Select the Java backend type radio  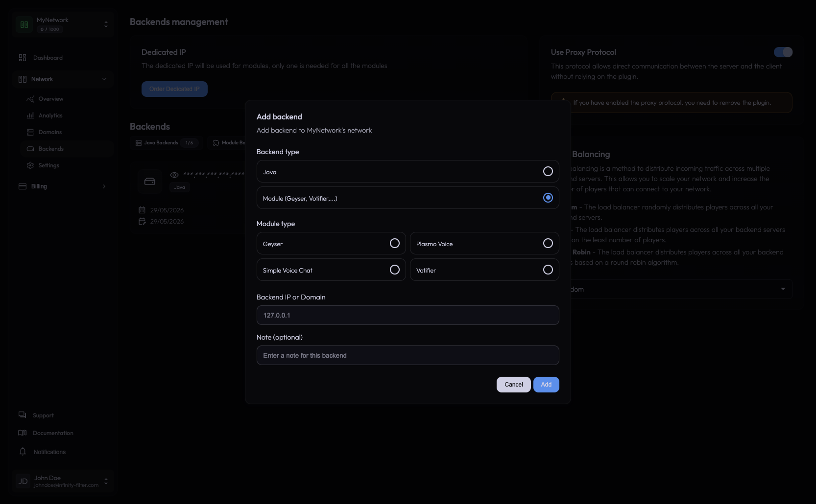[x=548, y=171]
